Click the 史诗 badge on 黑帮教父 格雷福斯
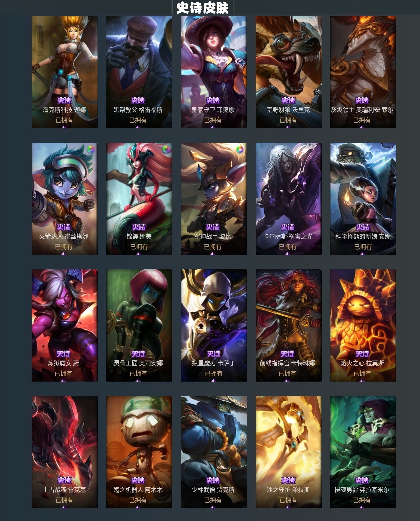The height and width of the screenshot is (521, 420). coord(138,100)
